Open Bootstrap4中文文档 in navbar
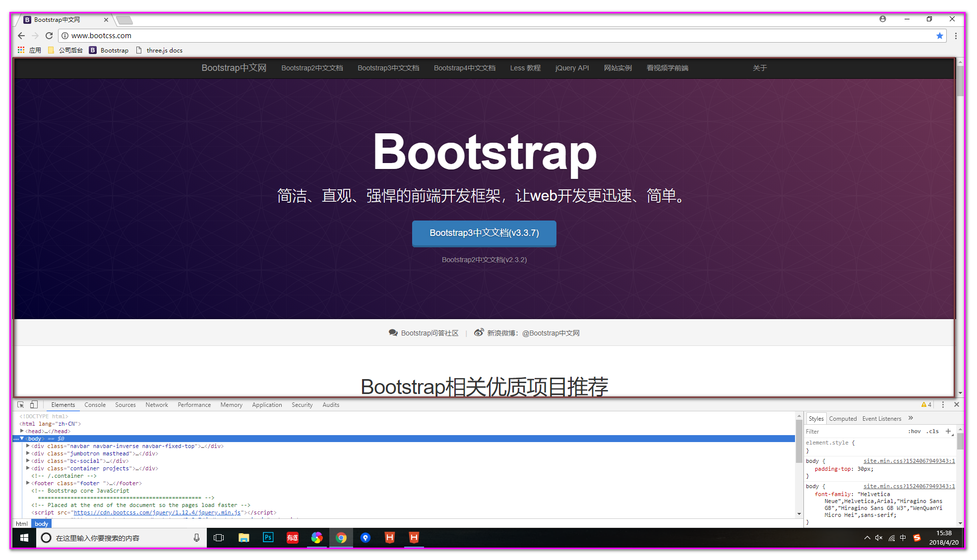Image resolution: width=977 pixels, height=560 pixels. click(x=465, y=68)
